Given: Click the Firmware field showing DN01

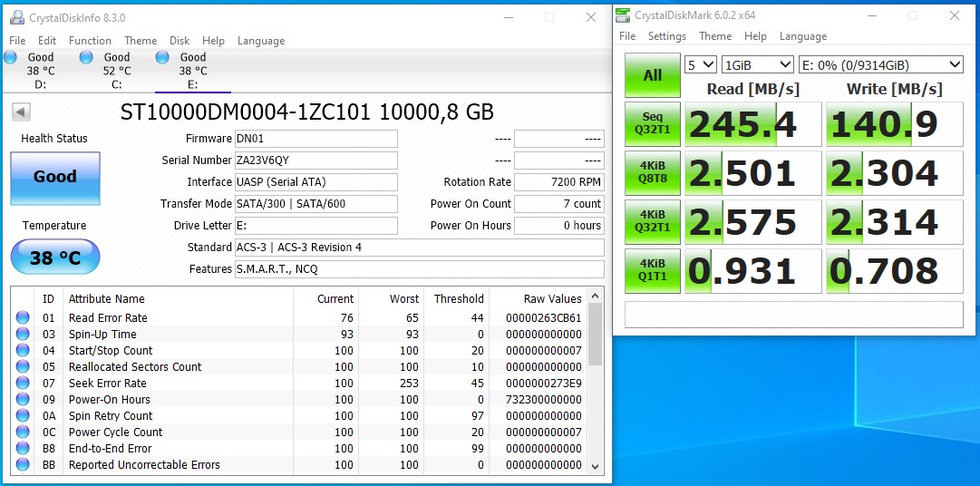Looking at the screenshot, I should click(x=315, y=138).
